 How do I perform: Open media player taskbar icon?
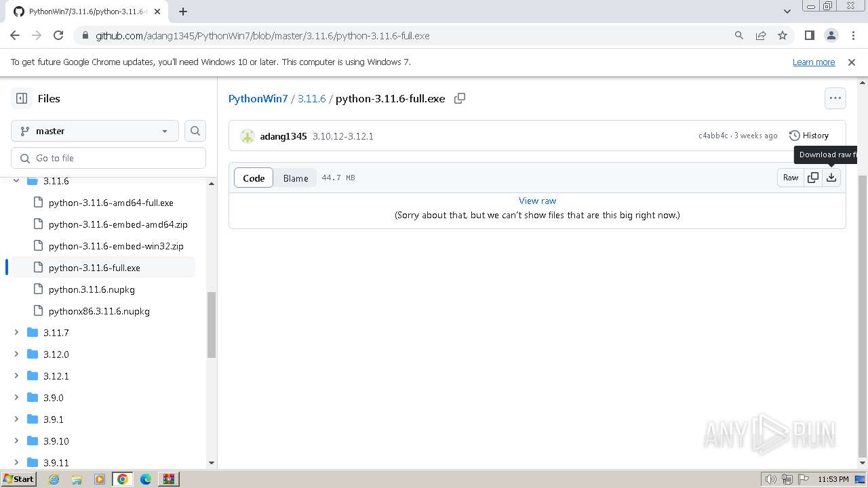click(x=100, y=479)
